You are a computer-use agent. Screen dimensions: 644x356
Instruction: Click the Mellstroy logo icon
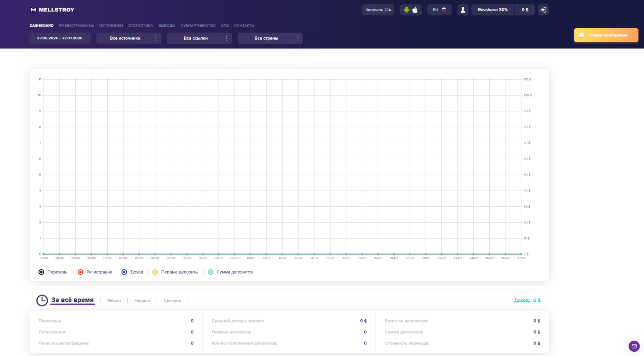pyautogui.click(x=33, y=10)
